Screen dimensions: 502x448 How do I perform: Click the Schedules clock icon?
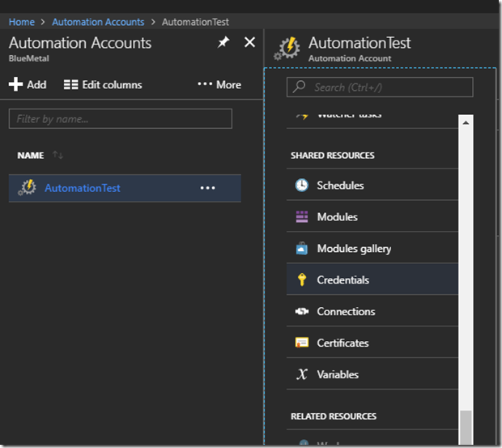[301, 186]
